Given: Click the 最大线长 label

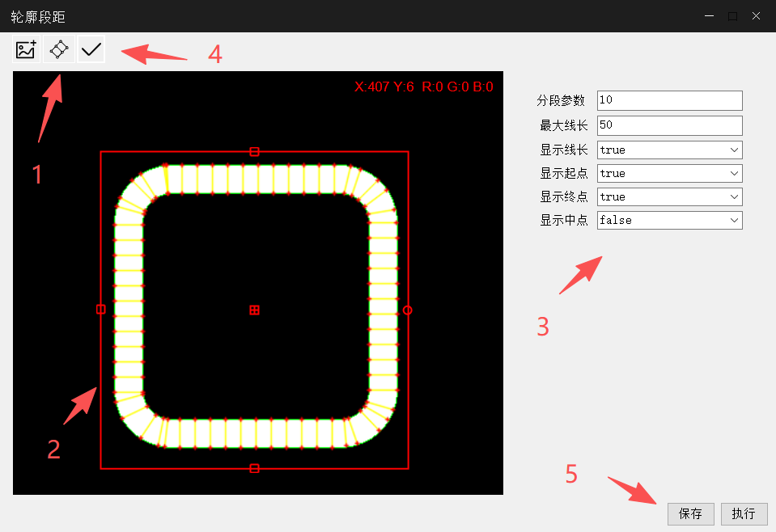Looking at the screenshot, I should pyautogui.click(x=564, y=125).
